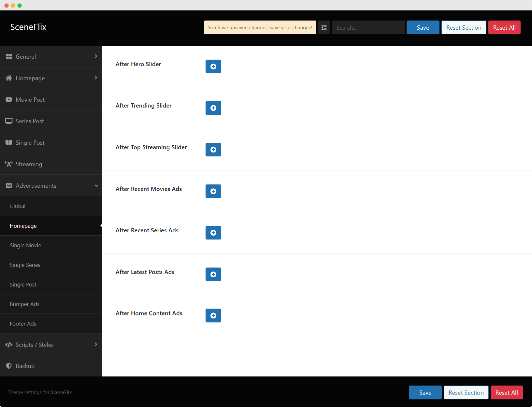Select the Homepage ads submenu

pos(51,226)
